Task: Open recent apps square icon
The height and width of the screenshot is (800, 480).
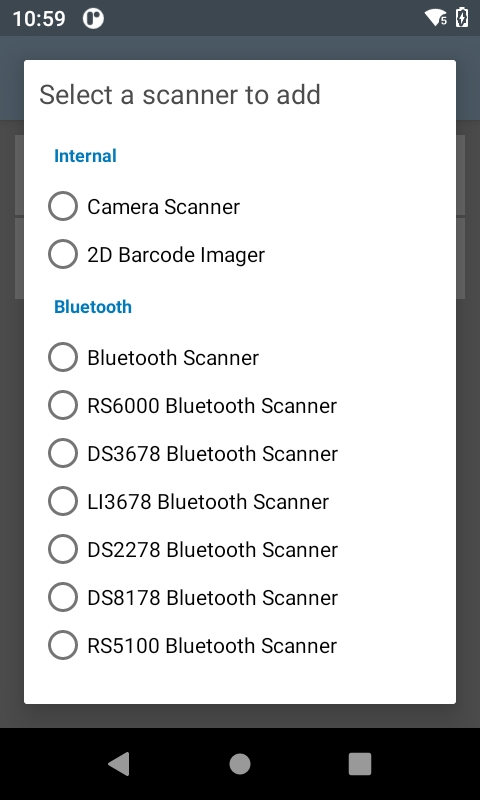Action: click(x=360, y=764)
